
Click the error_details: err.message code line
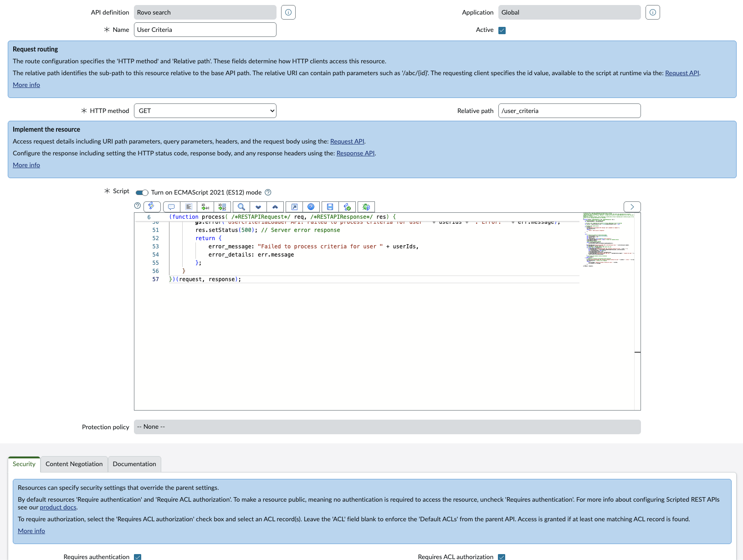coord(251,255)
